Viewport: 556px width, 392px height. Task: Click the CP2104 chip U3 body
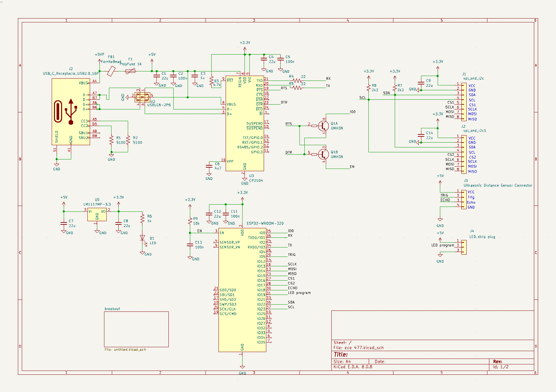pyautogui.click(x=245, y=123)
